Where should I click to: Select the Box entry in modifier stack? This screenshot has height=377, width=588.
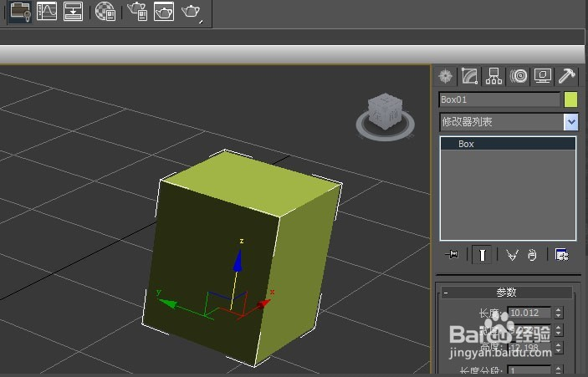tap(509, 144)
